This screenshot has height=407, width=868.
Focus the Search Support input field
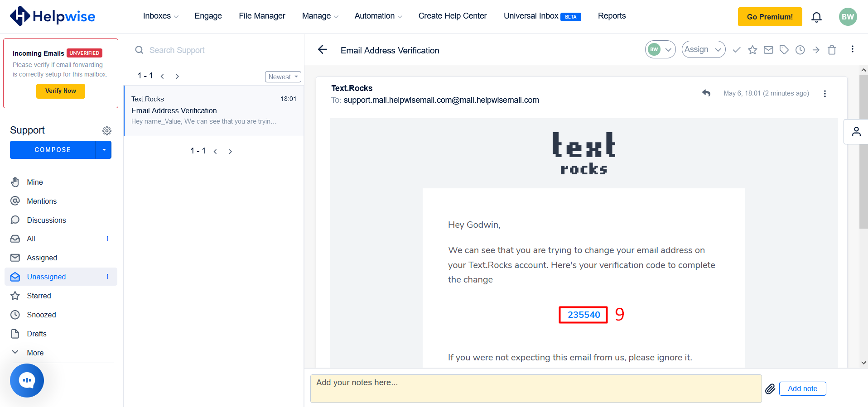pyautogui.click(x=217, y=50)
